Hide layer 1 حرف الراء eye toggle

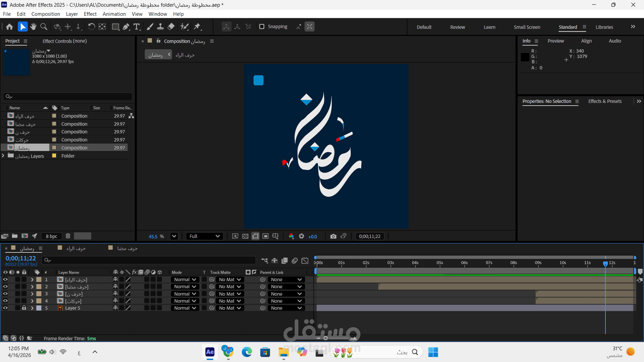(x=5, y=280)
